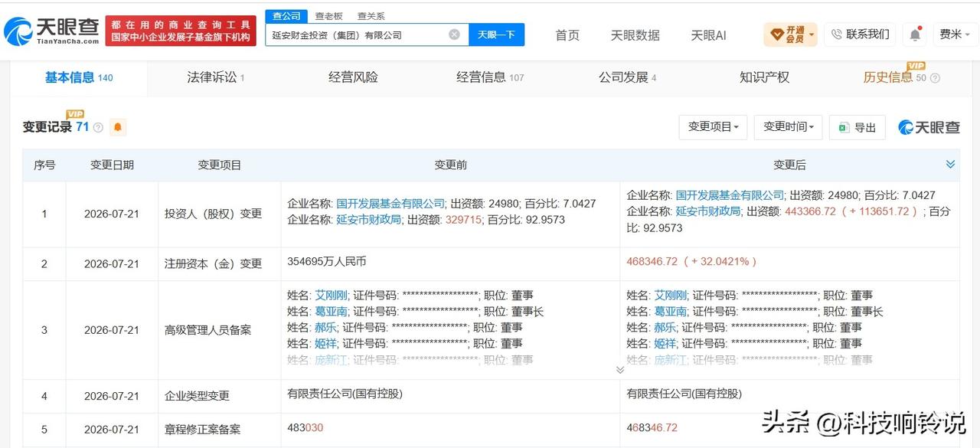The width and height of the screenshot is (980, 448).
Task: Clear the search box with the X icon
Action: click(x=454, y=34)
